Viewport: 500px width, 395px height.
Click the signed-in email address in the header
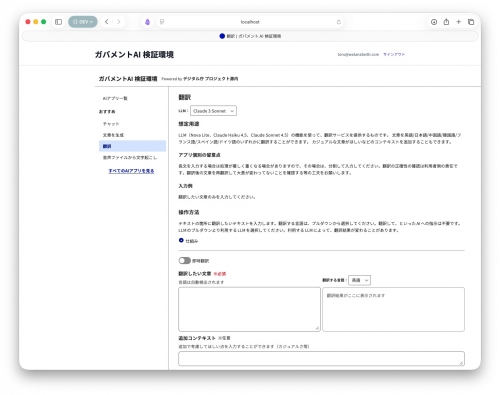pyautogui.click(x=358, y=54)
